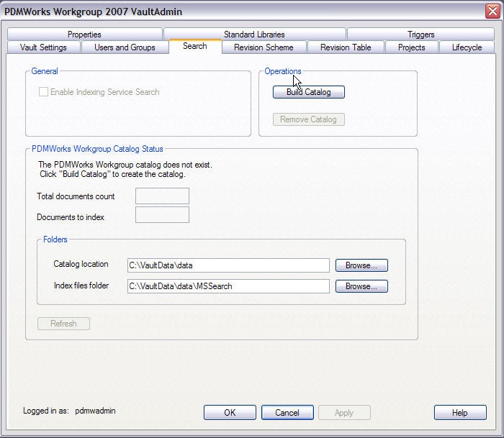Click the Remove Catalog button
504x438 pixels.
(x=309, y=119)
